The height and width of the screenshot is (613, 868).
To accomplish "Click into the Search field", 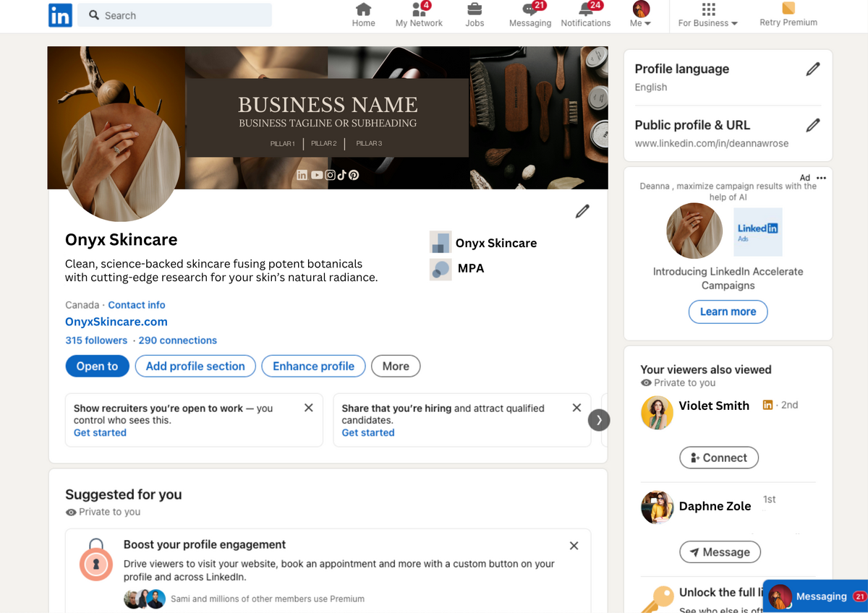I will (175, 15).
